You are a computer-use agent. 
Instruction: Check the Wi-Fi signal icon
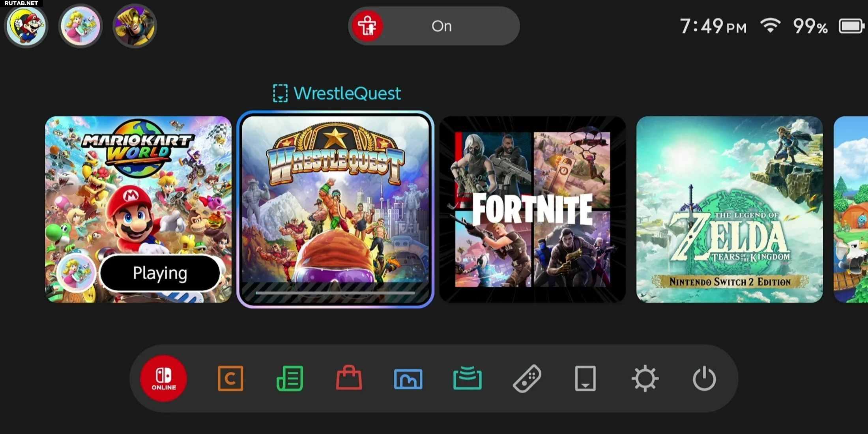tap(771, 26)
